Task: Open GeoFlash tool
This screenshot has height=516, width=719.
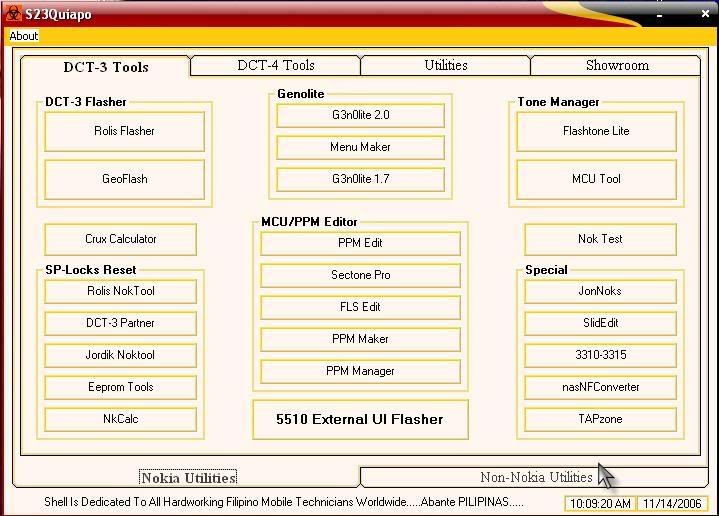Action: click(x=124, y=179)
